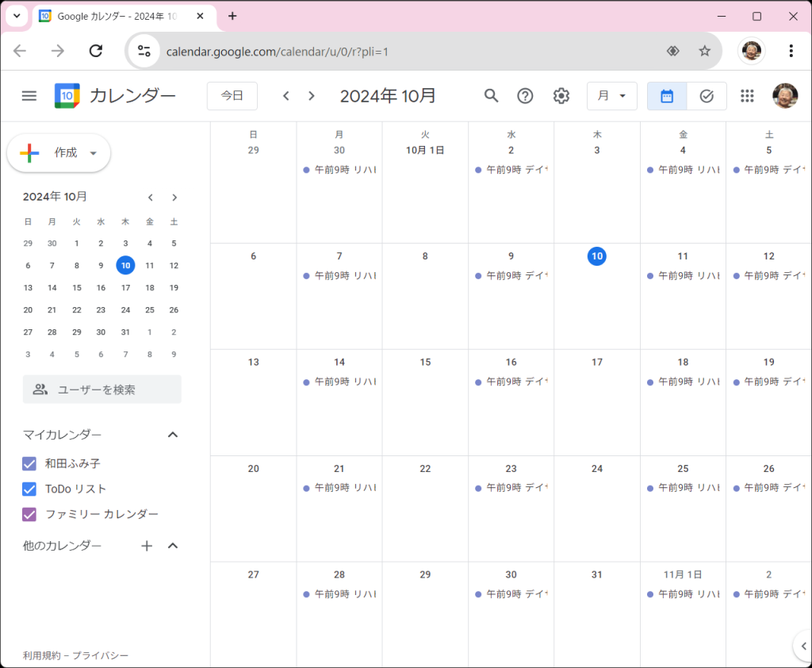Collapse the 他のカレンダー section
812x668 pixels.
point(173,546)
